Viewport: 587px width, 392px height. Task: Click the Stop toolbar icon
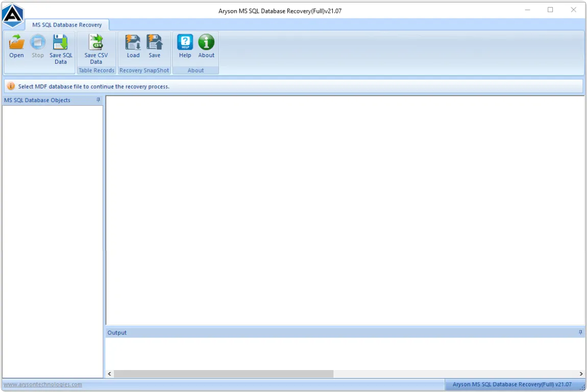tap(37, 46)
